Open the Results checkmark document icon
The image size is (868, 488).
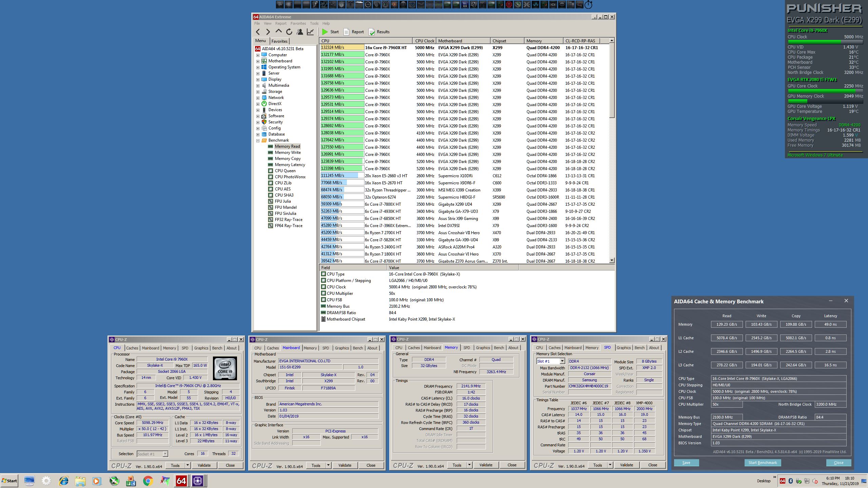tap(372, 32)
